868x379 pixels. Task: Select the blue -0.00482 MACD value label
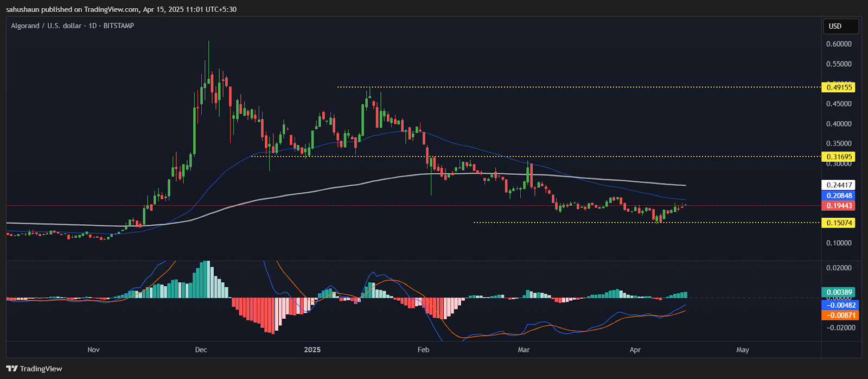(x=840, y=305)
